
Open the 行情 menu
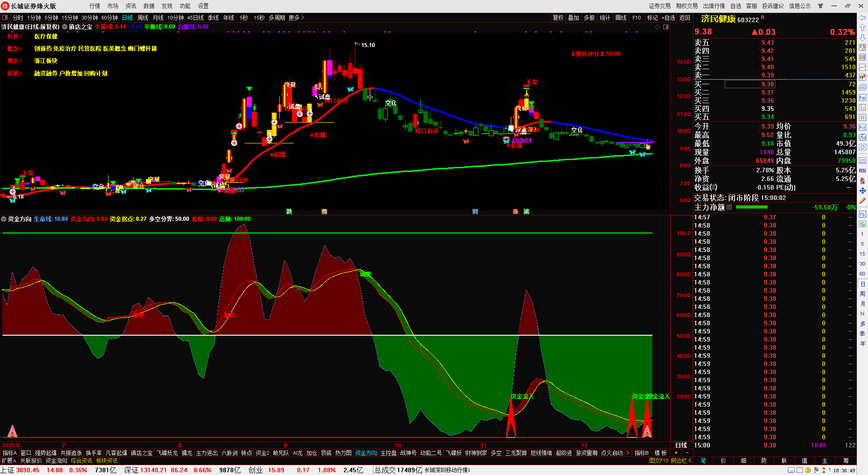tap(95, 6)
